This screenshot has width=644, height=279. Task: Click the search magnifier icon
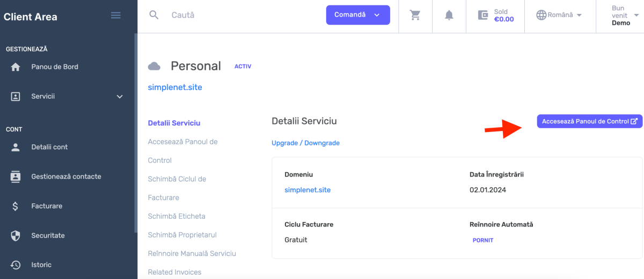pos(154,15)
